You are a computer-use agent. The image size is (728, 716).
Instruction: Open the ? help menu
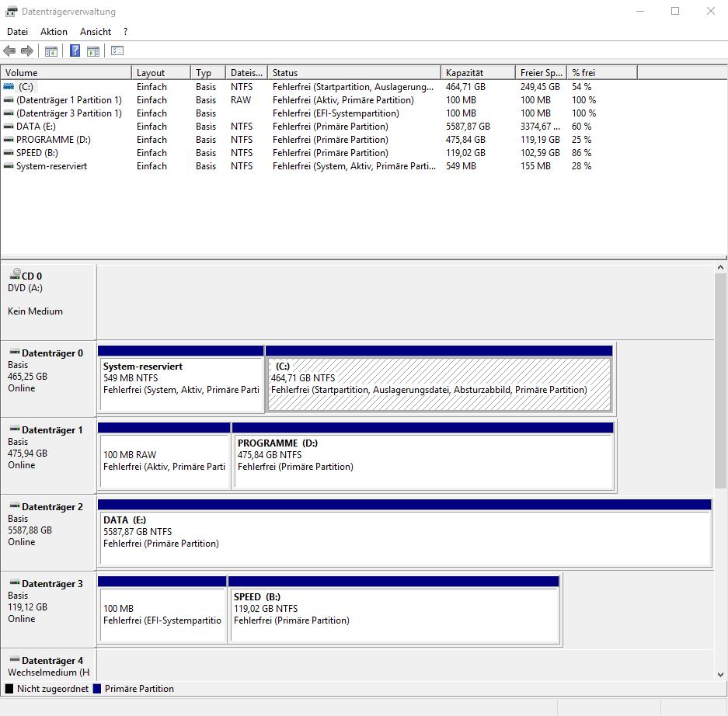[x=125, y=32]
